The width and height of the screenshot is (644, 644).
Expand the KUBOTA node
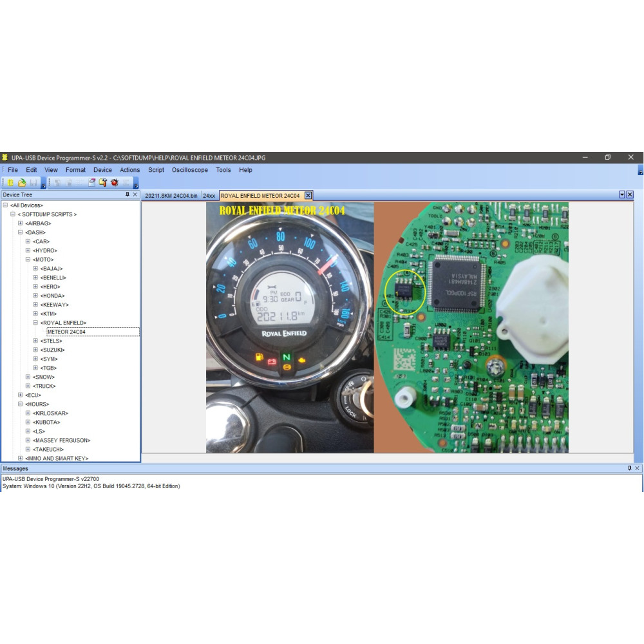click(28, 422)
